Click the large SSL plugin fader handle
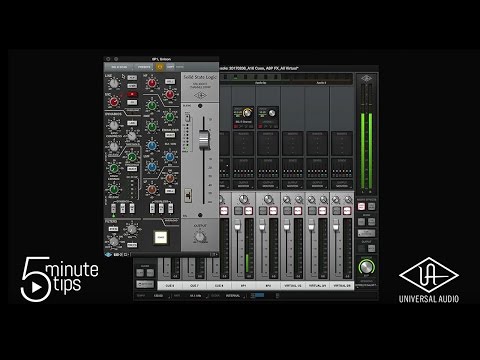The image size is (480, 360). coord(204,140)
